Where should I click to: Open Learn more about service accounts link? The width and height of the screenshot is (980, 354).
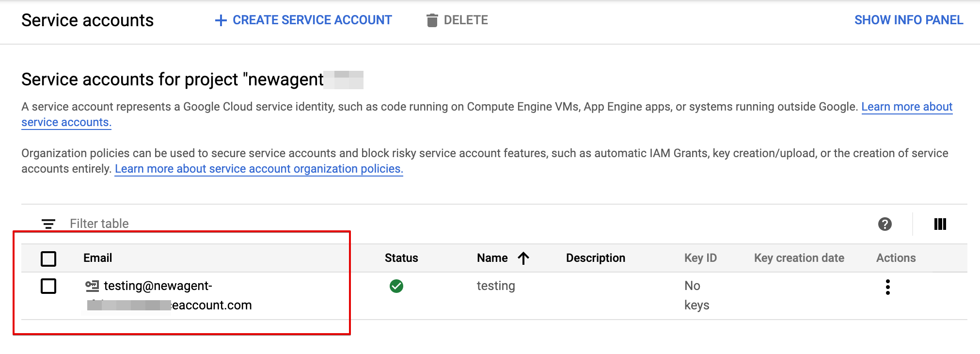coord(906,107)
